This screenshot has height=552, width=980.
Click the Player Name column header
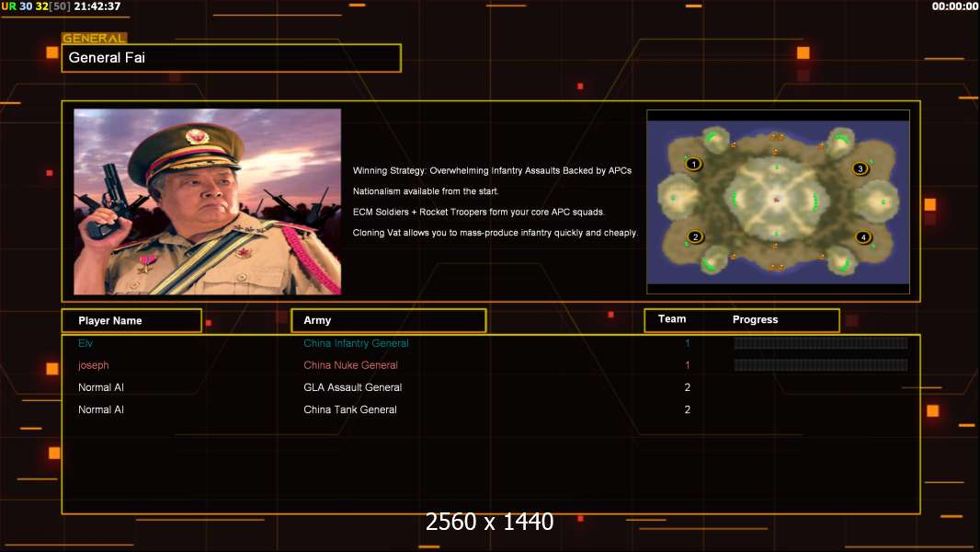[131, 320]
